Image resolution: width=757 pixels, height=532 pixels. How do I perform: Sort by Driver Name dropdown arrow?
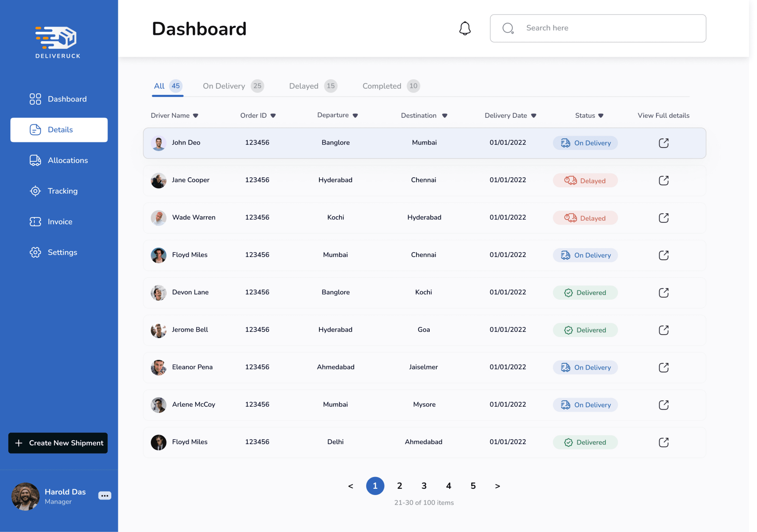196,116
